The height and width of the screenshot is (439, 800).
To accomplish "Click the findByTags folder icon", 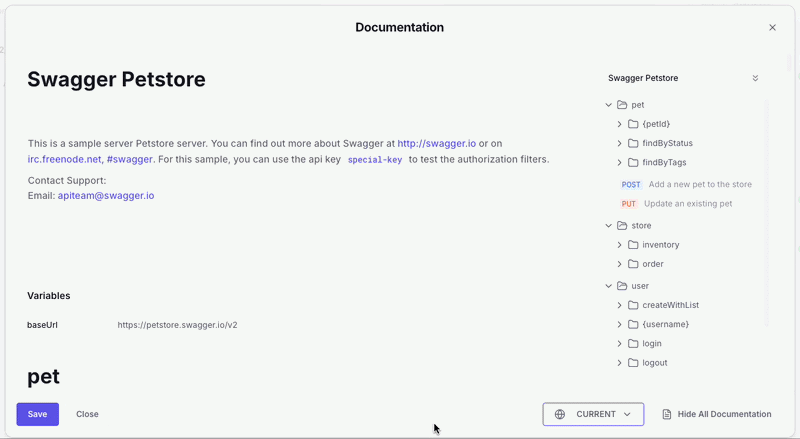I will (633, 162).
